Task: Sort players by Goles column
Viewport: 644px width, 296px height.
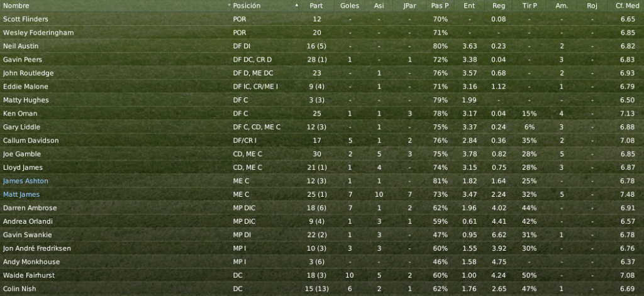Action: [350, 6]
